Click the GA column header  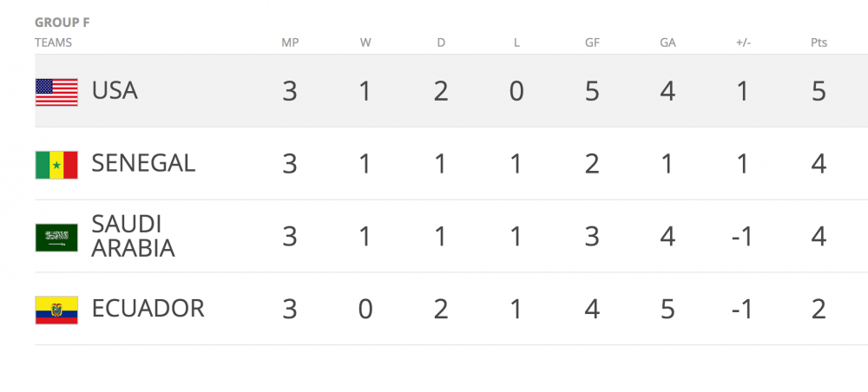point(667,42)
